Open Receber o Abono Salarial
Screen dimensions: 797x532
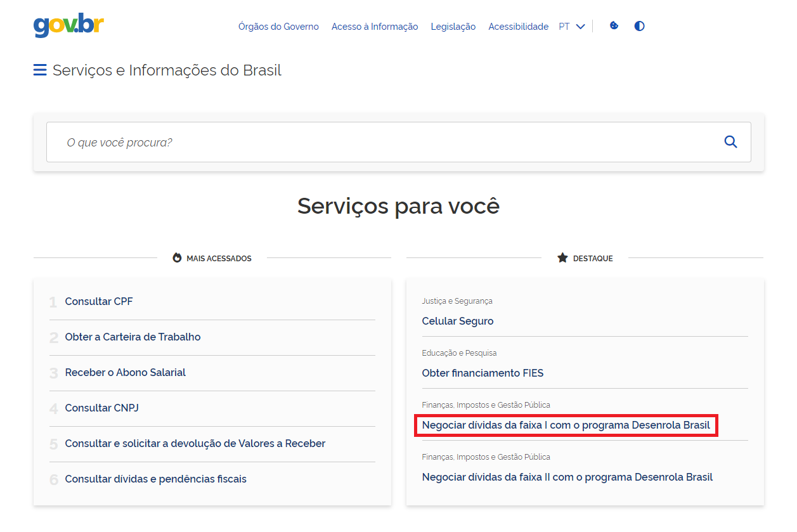pyautogui.click(x=125, y=373)
